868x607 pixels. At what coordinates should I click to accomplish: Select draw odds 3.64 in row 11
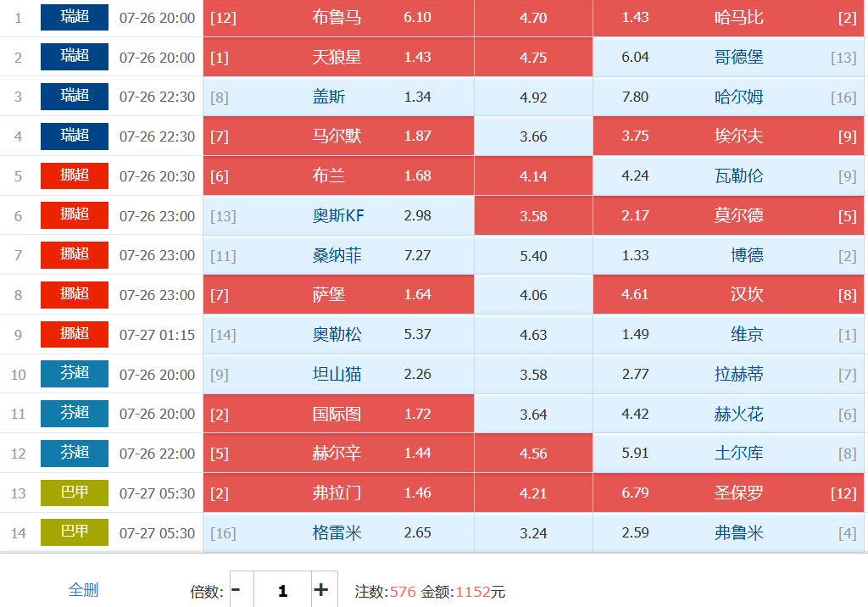pos(533,414)
